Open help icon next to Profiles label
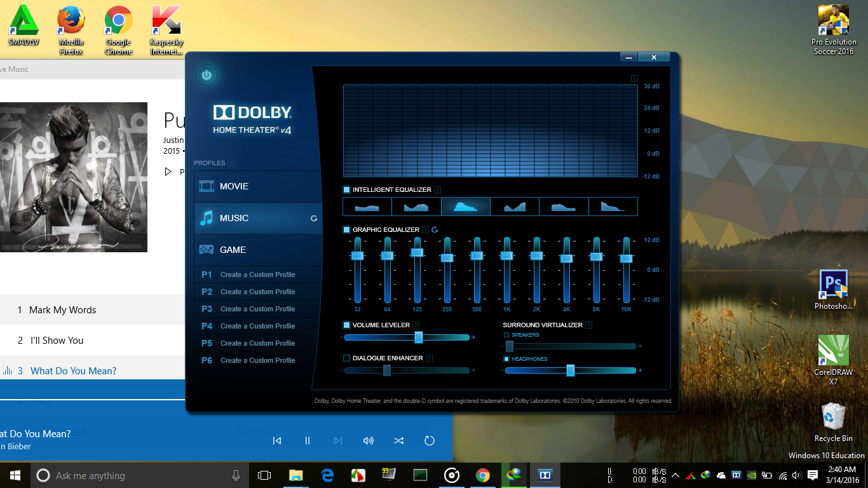868x488 pixels. click(231, 163)
